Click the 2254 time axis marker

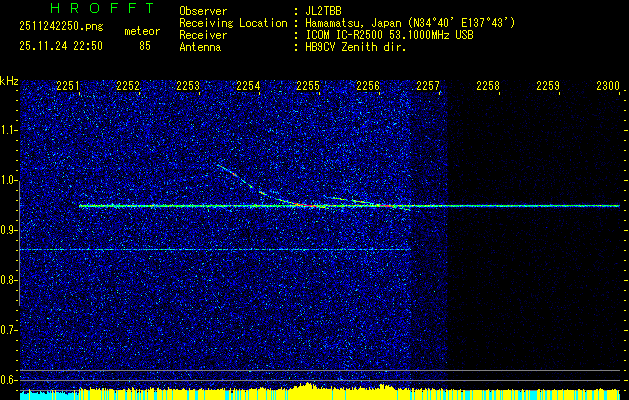[x=248, y=87]
